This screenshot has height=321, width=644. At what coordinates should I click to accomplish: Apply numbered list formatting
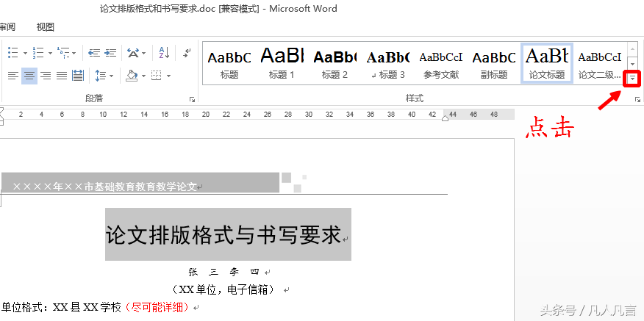[38, 53]
